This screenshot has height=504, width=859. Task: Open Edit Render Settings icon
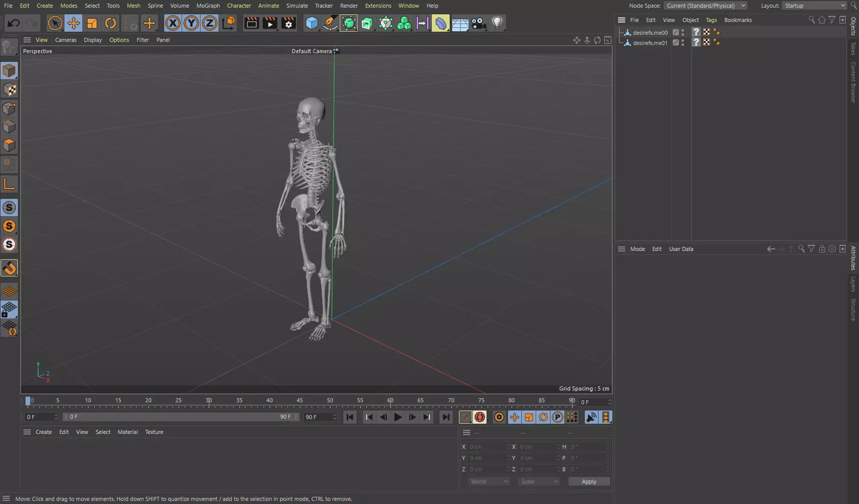(x=289, y=23)
